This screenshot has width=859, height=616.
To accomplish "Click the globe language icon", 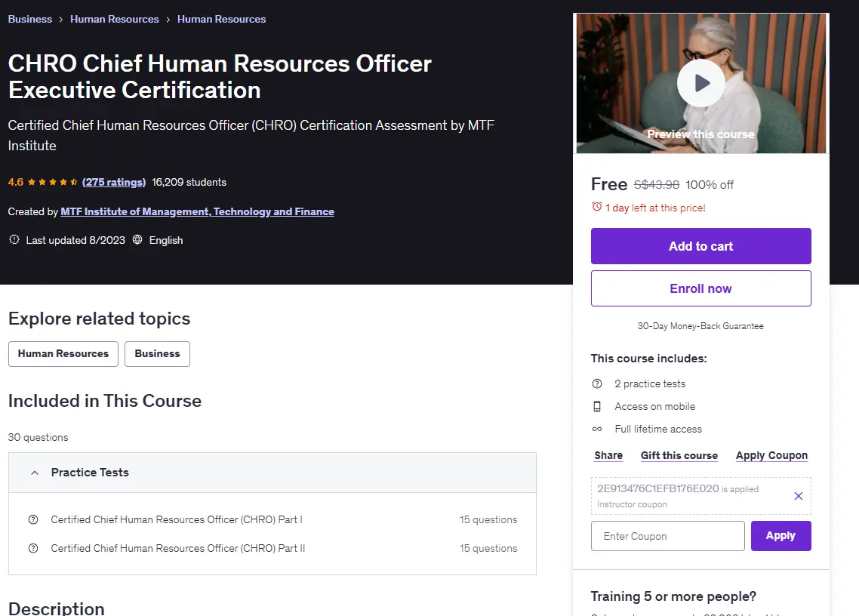I will tap(137, 240).
